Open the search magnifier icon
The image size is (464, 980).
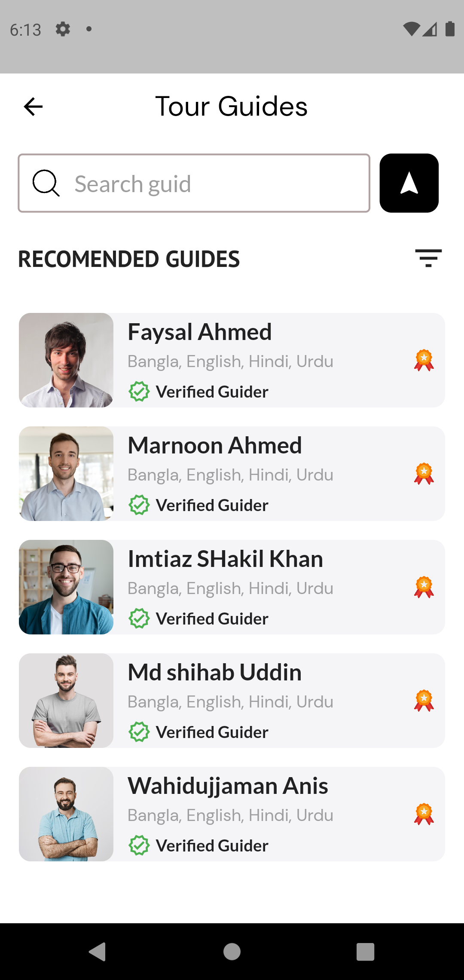point(46,183)
